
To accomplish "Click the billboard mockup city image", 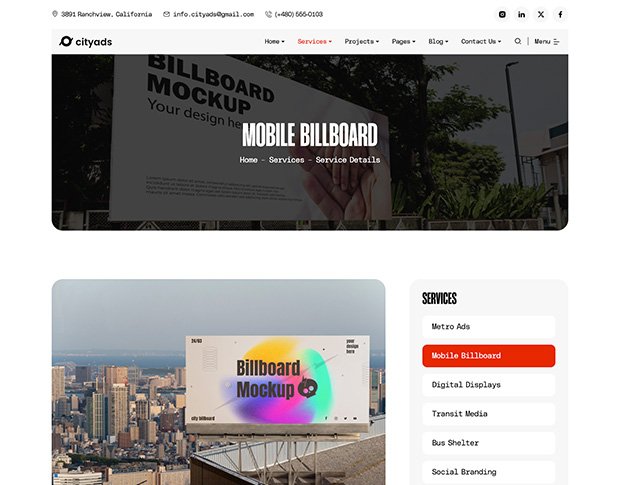I will pyautogui.click(x=218, y=382).
